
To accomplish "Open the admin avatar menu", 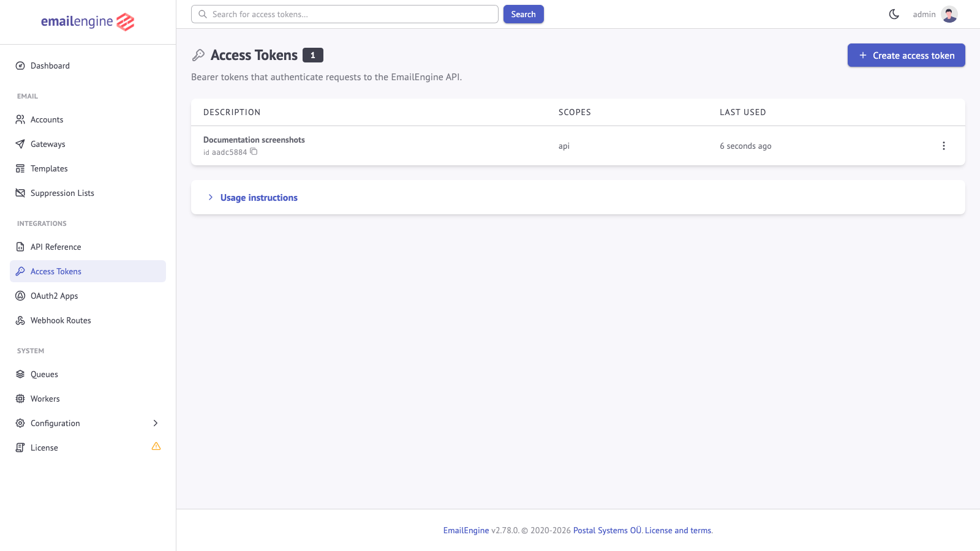I will [x=949, y=14].
